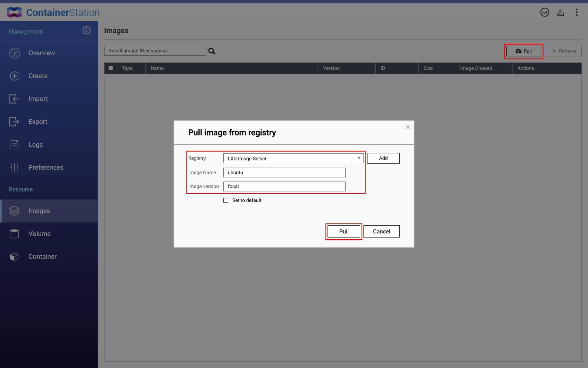Open the Preferences menu item
588x368 pixels.
[x=46, y=167]
